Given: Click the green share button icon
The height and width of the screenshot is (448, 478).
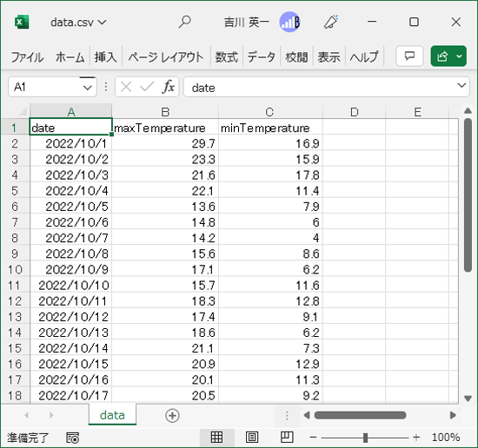Looking at the screenshot, I should tap(442, 56).
